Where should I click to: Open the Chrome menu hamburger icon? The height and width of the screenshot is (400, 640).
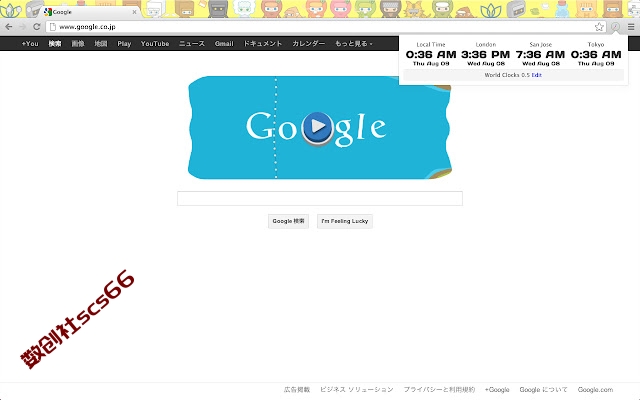pos(631,27)
